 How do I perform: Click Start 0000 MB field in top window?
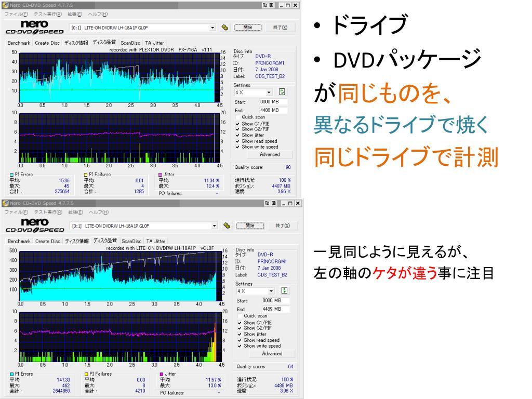273,102
